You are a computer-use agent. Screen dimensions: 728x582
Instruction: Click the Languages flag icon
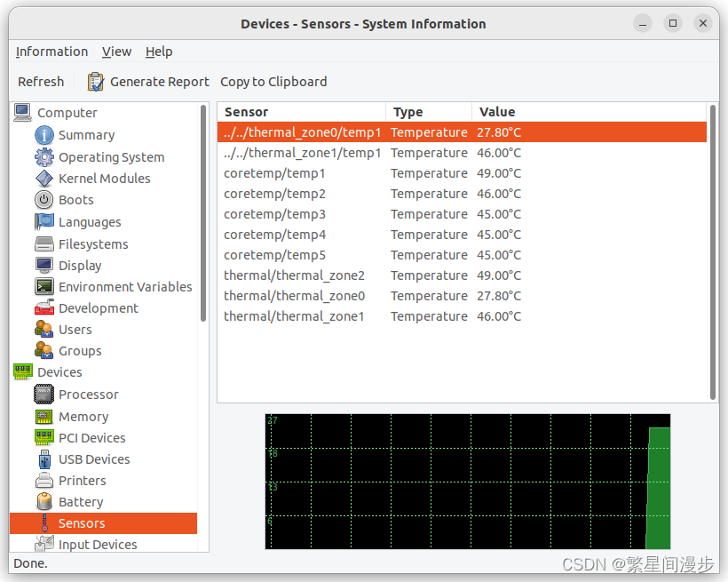click(44, 222)
